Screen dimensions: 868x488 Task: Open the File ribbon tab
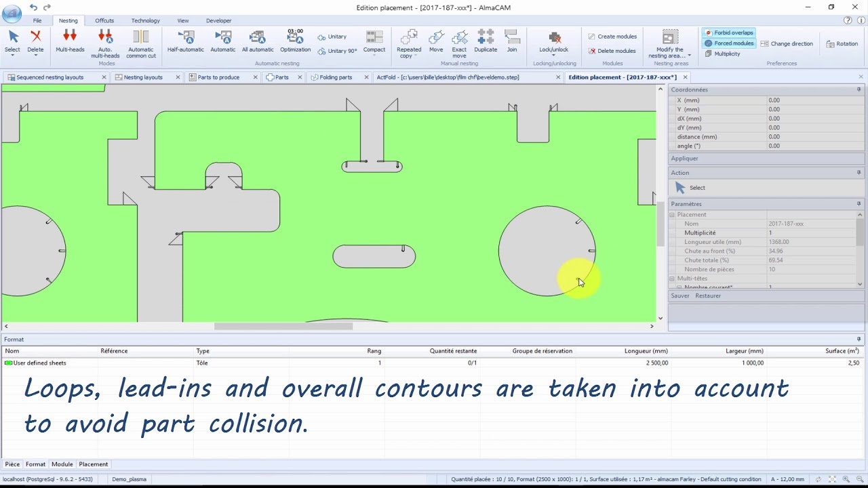[x=37, y=21]
